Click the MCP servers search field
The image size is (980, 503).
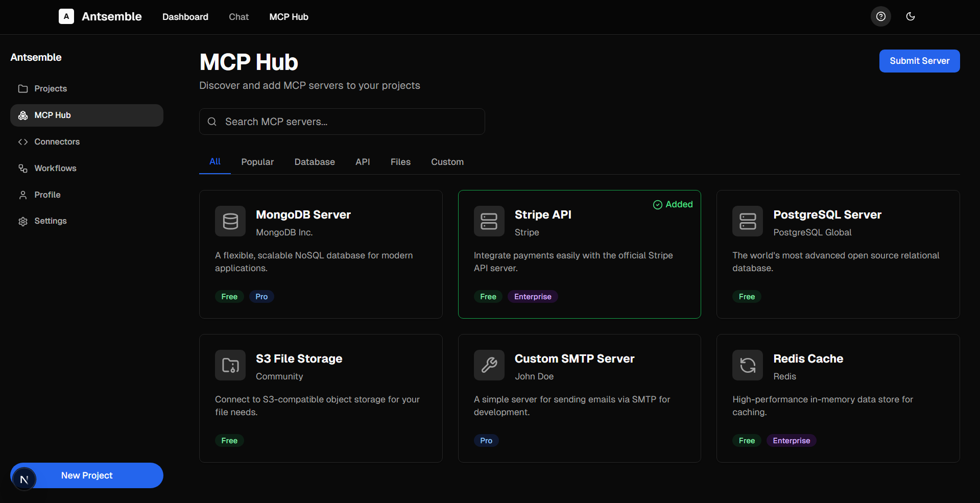click(x=342, y=122)
